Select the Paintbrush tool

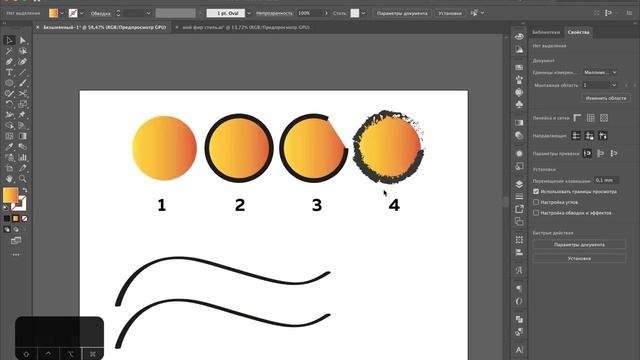coord(22,83)
